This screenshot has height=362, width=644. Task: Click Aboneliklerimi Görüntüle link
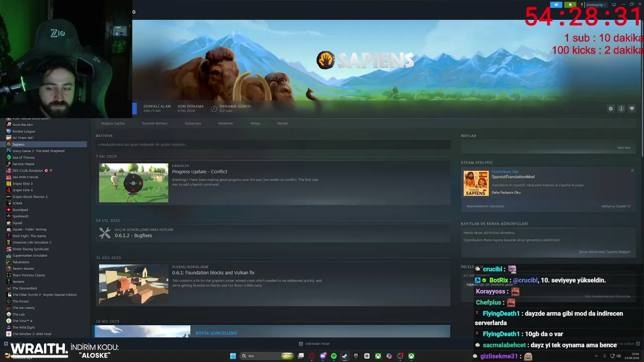[486, 206]
